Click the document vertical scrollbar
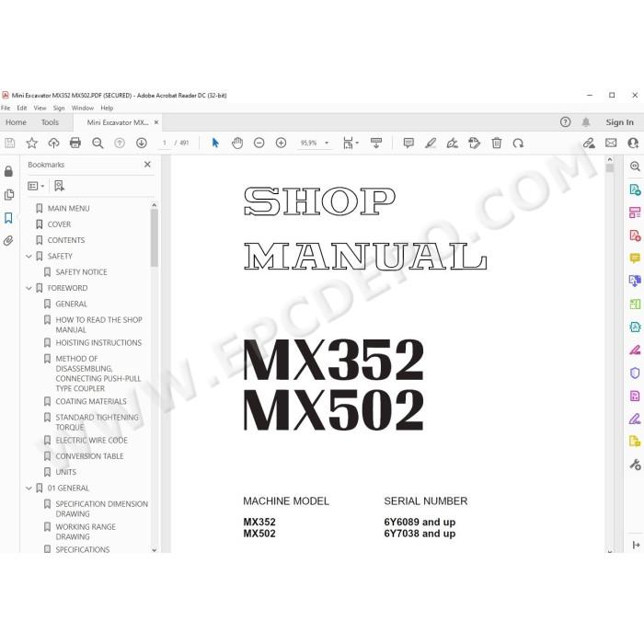Screen dimensions: 644x644 click(x=609, y=168)
